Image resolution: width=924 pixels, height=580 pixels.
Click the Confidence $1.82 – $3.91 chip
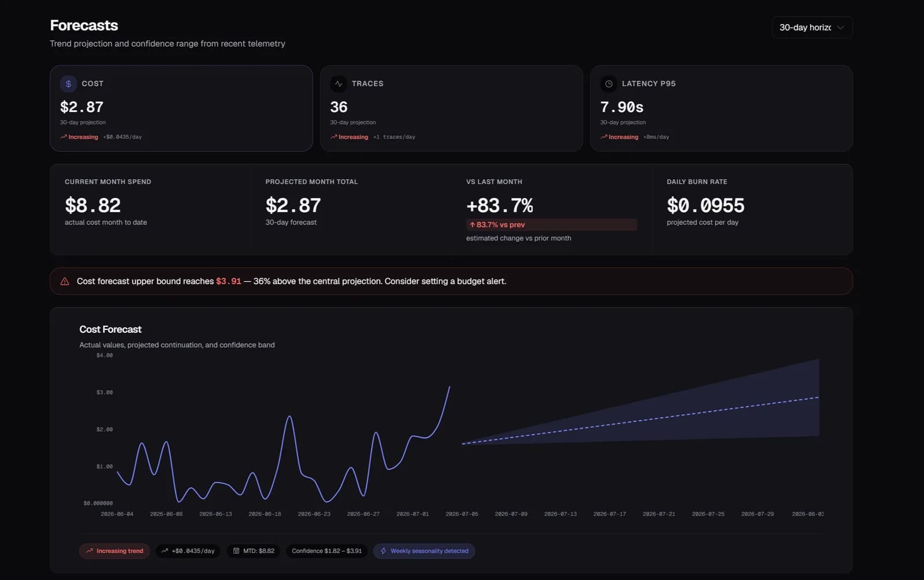[327, 551]
